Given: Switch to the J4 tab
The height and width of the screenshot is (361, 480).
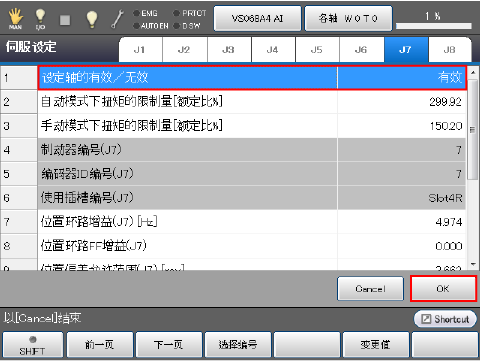Looking at the screenshot, I should (273, 50).
